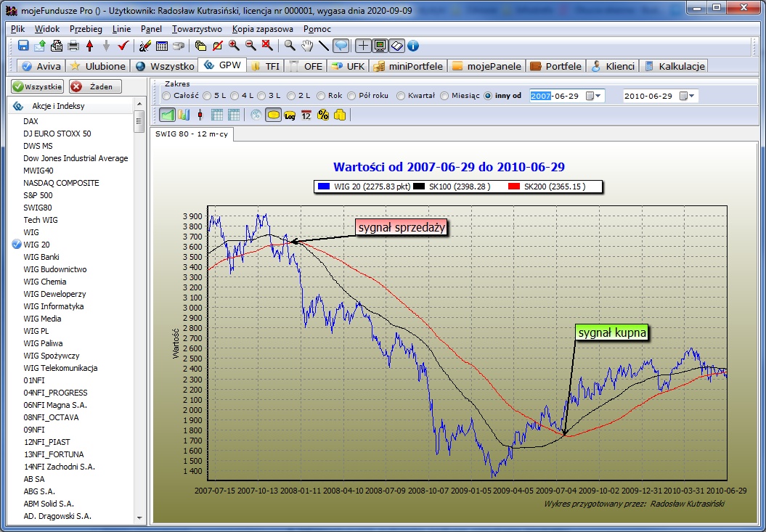
Task: Switch to the miniPortfele tab
Action: (408, 66)
